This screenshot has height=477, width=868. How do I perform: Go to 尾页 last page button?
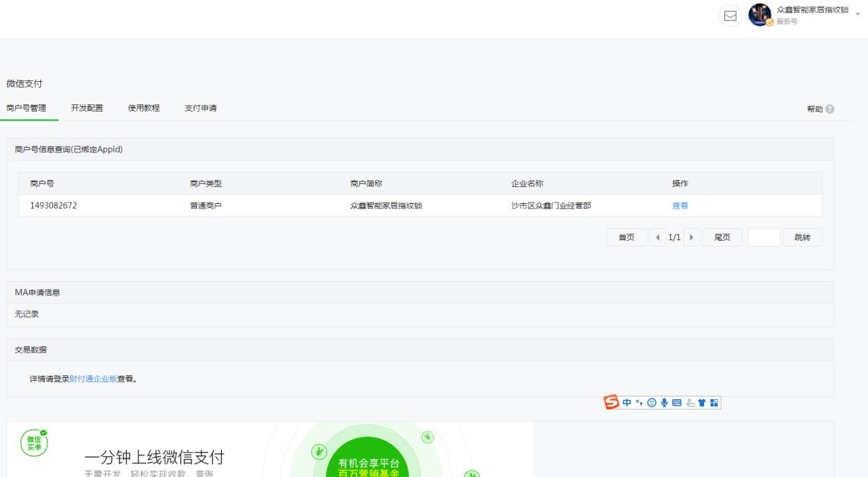tap(723, 238)
